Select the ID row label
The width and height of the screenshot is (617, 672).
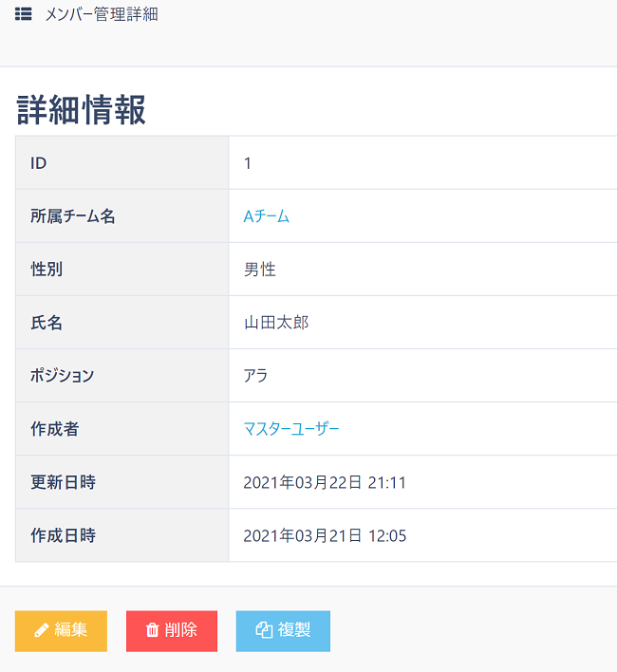39,163
